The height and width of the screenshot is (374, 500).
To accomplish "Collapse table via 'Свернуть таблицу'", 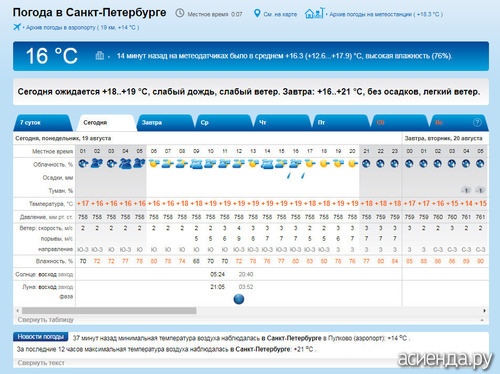I will (x=46, y=320).
